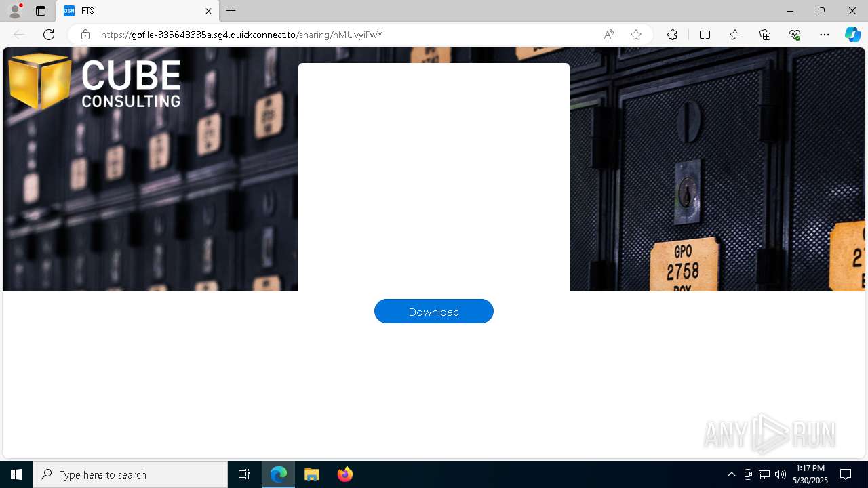Open the Windows Start menu
Viewport: 868px width, 488px height.
[x=16, y=474]
